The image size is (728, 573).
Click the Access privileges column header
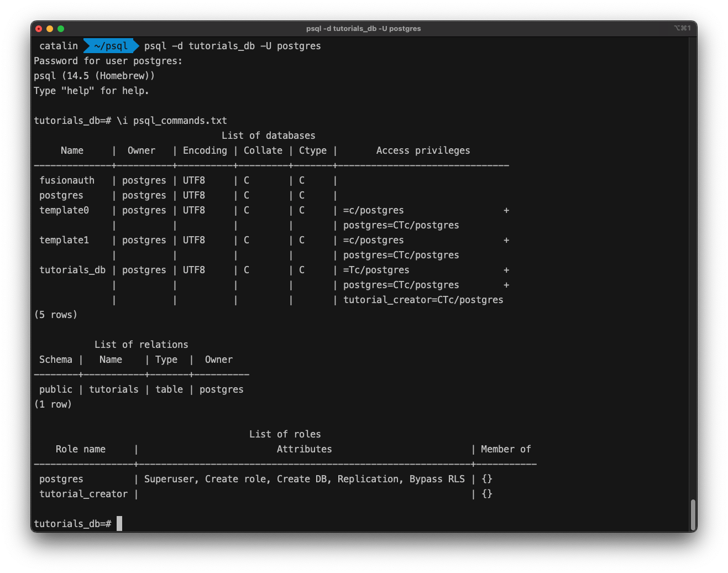coord(423,150)
